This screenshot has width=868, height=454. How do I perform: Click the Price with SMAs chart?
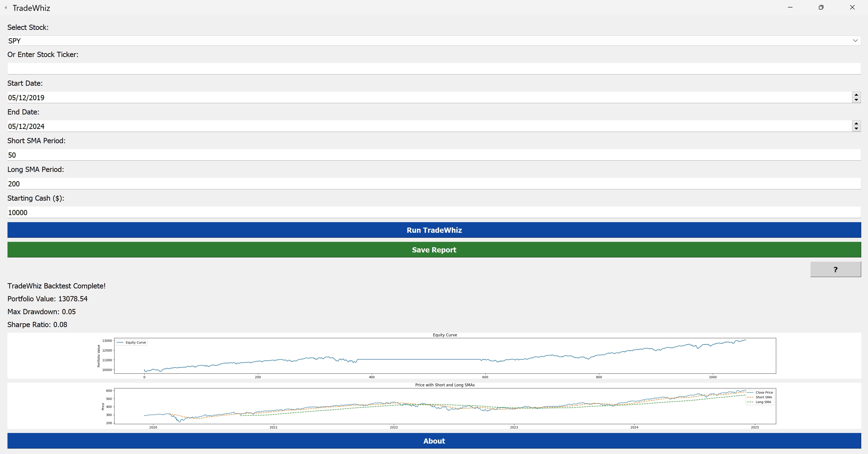coord(434,406)
